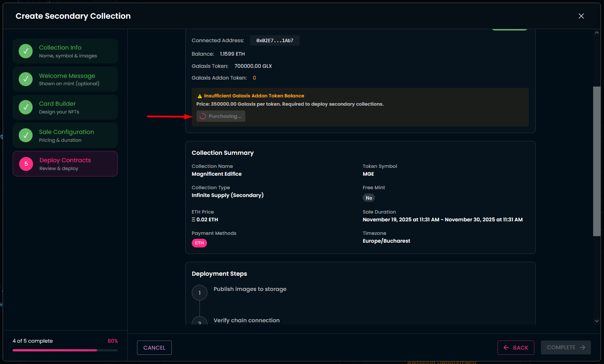604x364 pixels.
Task: Click the Card Builder checkmark icon
Action: point(26,107)
